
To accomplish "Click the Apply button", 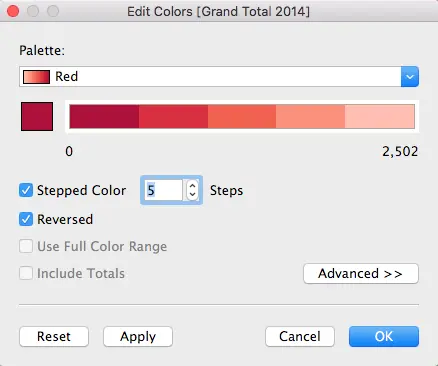I will (x=138, y=336).
